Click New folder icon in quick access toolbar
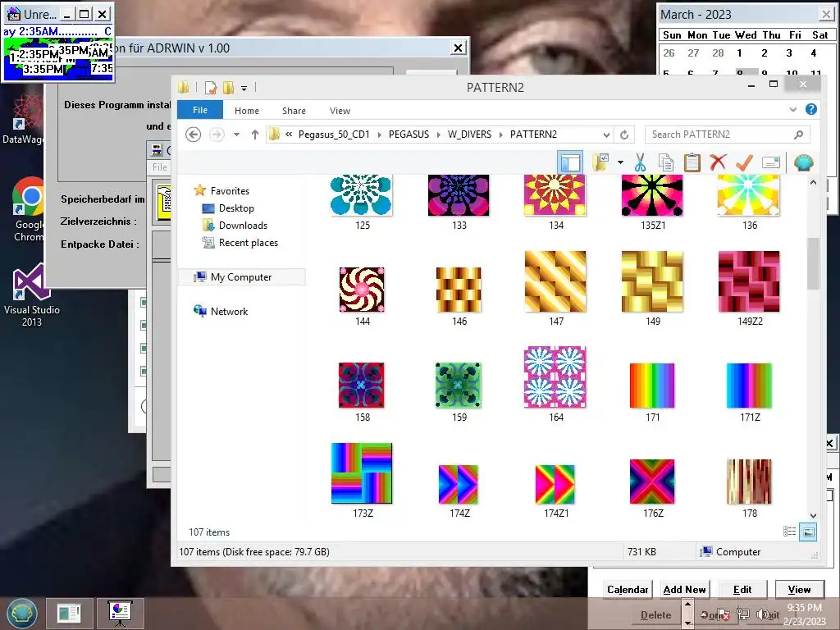Image resolution: width=840 pixels, height=630 pixels. click(229, 87)
